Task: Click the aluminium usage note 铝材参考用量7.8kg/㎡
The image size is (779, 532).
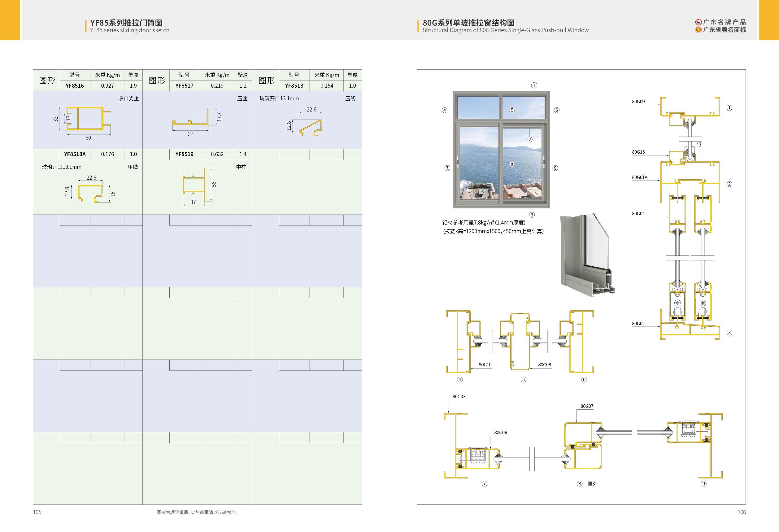Action: coord(484,222)
